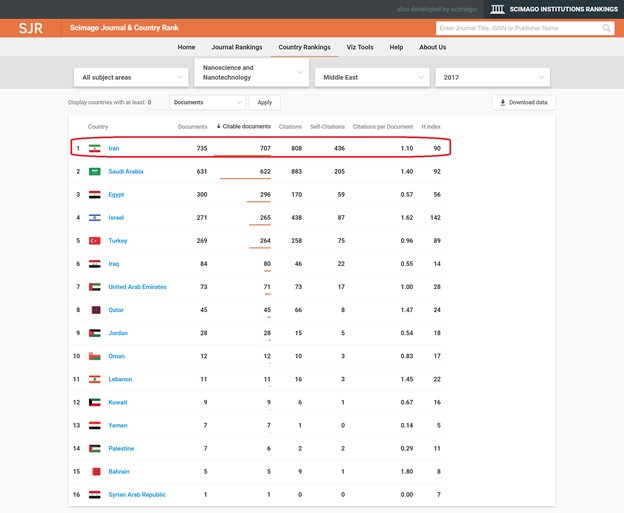
Task: Go to Journal Rankings menu
Action: click(236, 47)
